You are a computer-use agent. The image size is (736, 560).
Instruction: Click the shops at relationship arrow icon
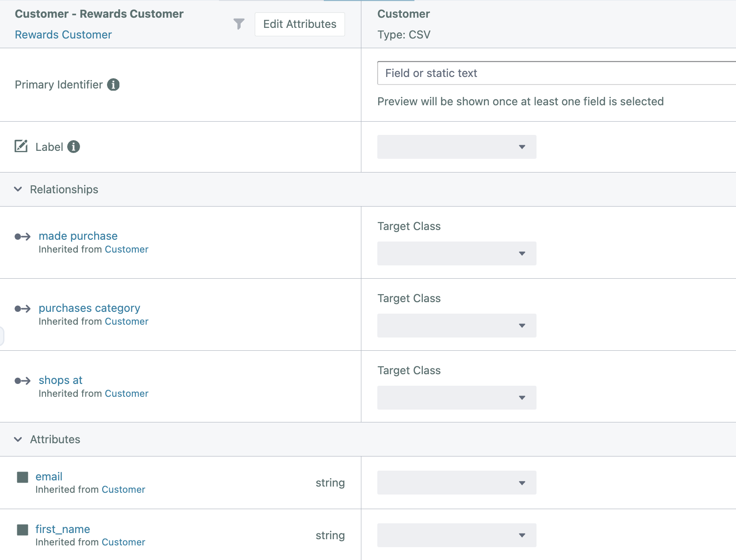coord(23,381)
